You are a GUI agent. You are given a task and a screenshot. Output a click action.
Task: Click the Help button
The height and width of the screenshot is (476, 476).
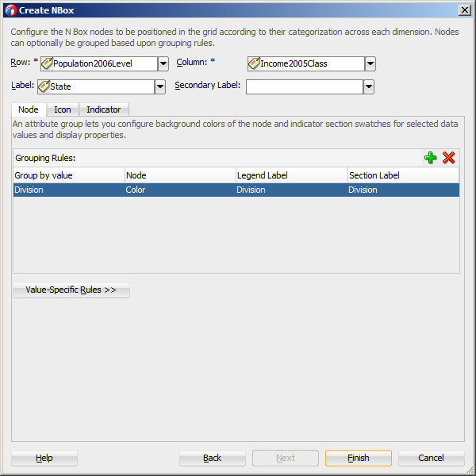44,458
